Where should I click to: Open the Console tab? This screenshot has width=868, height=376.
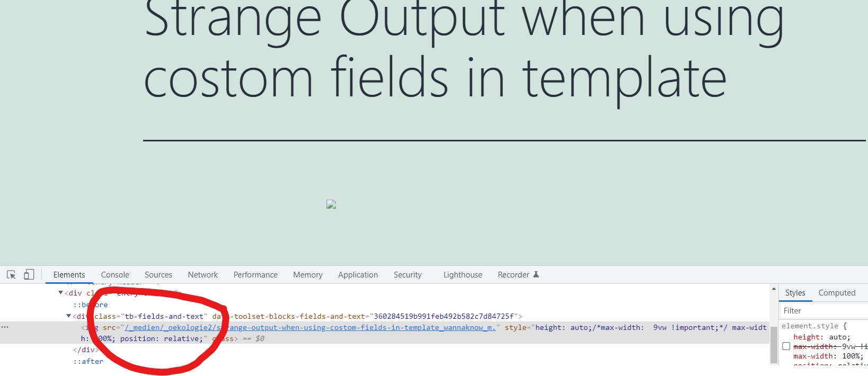[115, 275]
